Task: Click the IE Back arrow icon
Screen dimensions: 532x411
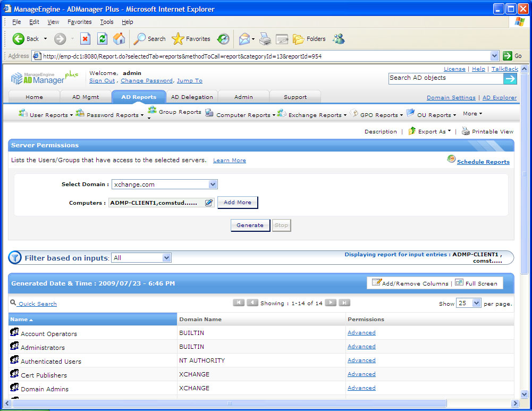Action: 18,39
